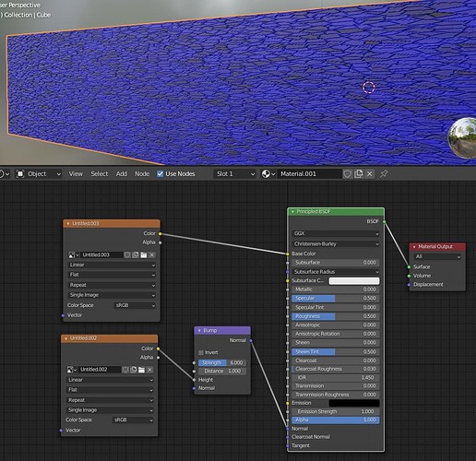Click the HDRI preview sphere in viewport

463,137
